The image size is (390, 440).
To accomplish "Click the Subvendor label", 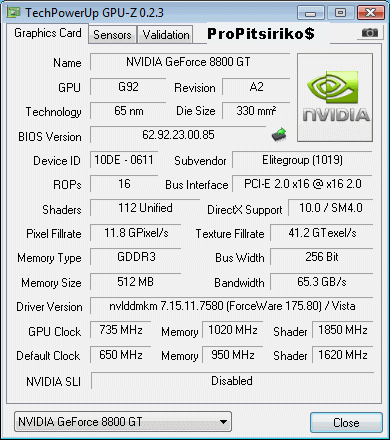I will pyautogui.click(x=200, y=161).
